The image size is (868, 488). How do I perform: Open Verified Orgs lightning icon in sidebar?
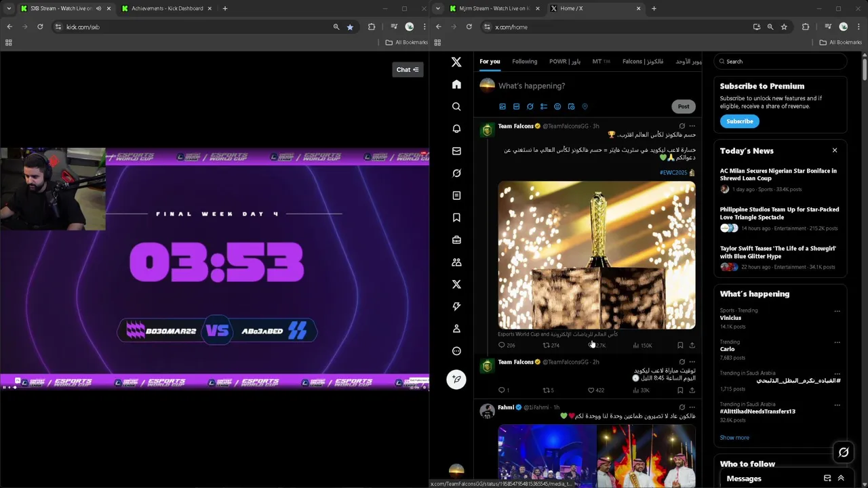[x=456, y=306]
